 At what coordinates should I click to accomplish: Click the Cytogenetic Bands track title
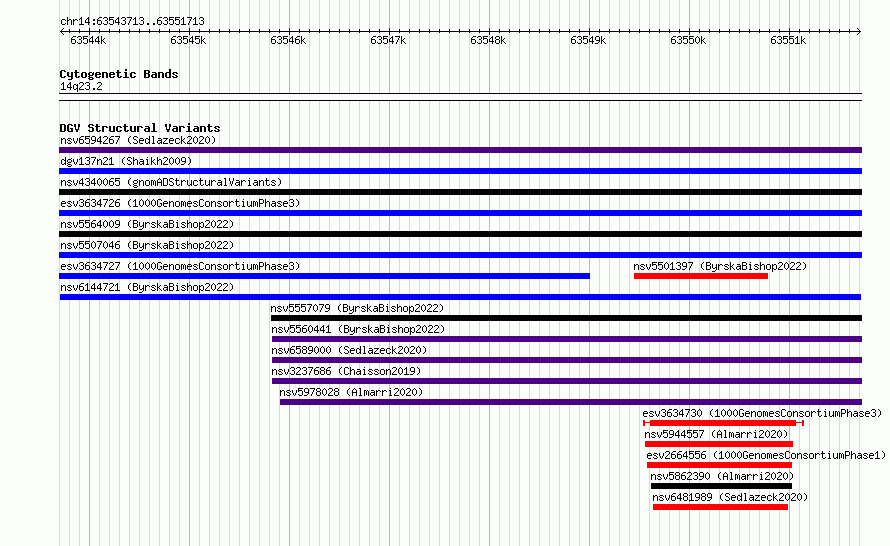119,74
